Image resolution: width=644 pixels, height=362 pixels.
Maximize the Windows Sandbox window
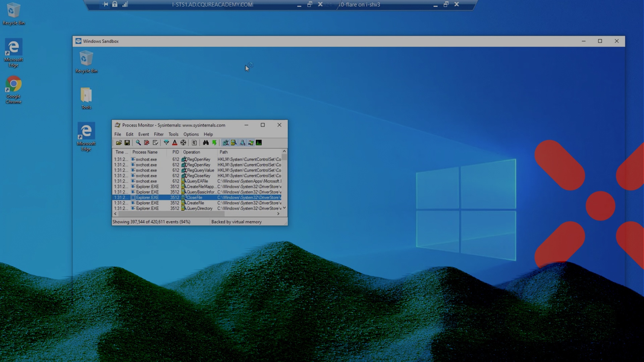coord(600,41)
